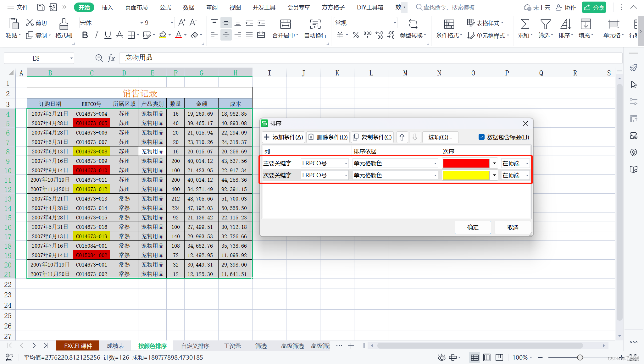Viewport: 644px width, 364px height.
Task: Open the secondary key 单元格颜色 sort-by dropdown
Action: pos(435,175)
